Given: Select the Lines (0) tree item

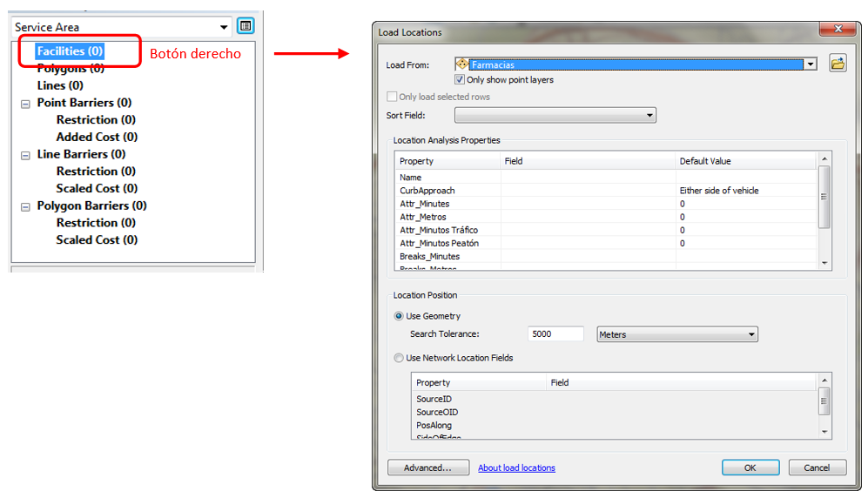Looking at the screenshot, I should [x=60, y=85].
